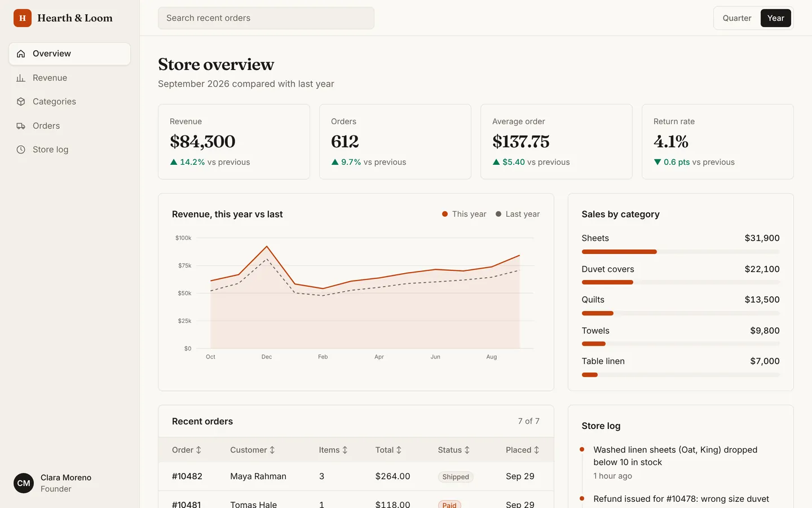Click the Shipped status badge
Screen dimensions: 812x508
[456, 477]
